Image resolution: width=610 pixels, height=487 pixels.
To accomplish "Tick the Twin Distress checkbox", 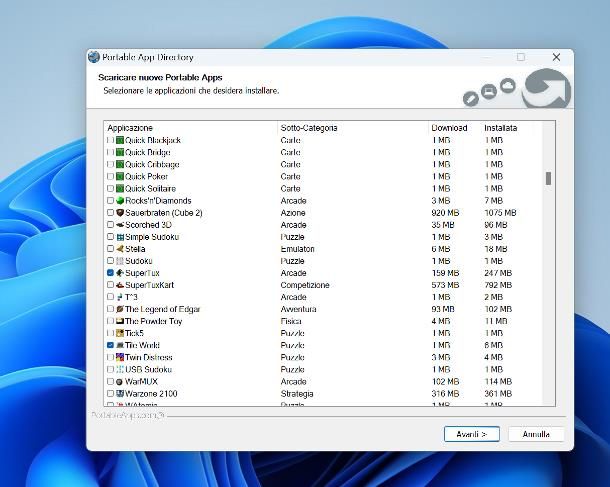I will tap(110, 357).
